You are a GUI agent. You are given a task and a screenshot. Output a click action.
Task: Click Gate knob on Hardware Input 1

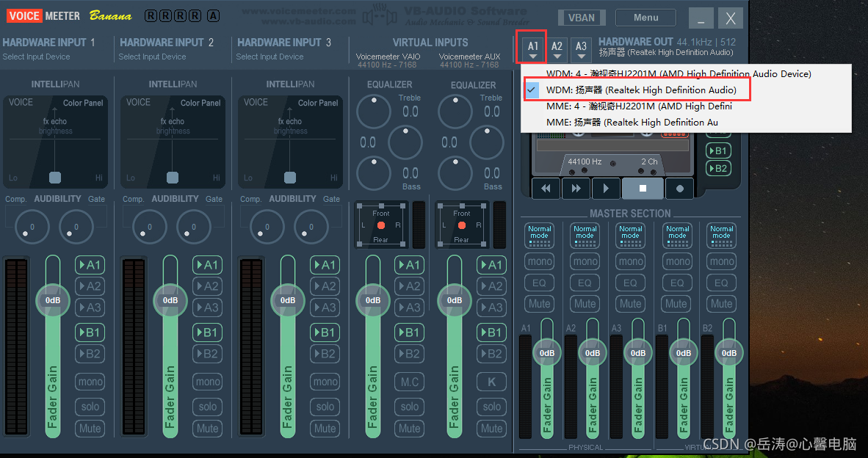coord(76,227)
